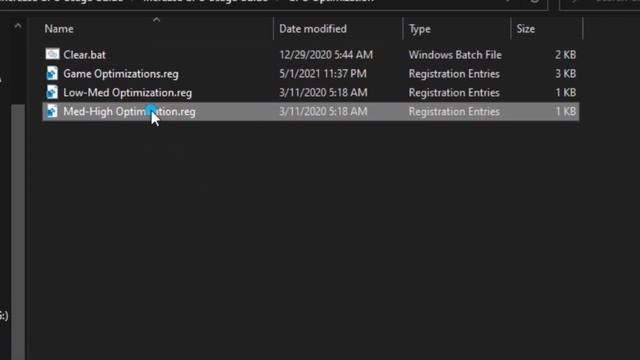This screenshot has width=640, height=360.
Task: Click the Med-High Optimization.reg file icon
Action: (x=52, y=111)
